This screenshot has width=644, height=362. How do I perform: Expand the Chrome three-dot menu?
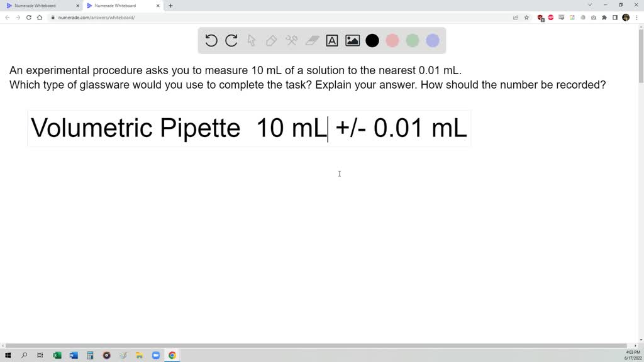[x=636, y=18]
